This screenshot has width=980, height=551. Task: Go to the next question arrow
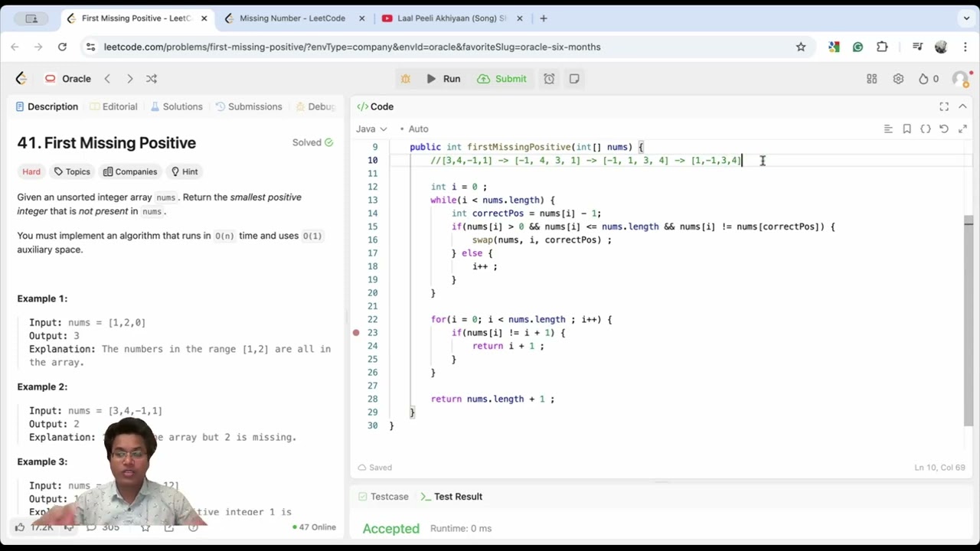click(129, 79)
